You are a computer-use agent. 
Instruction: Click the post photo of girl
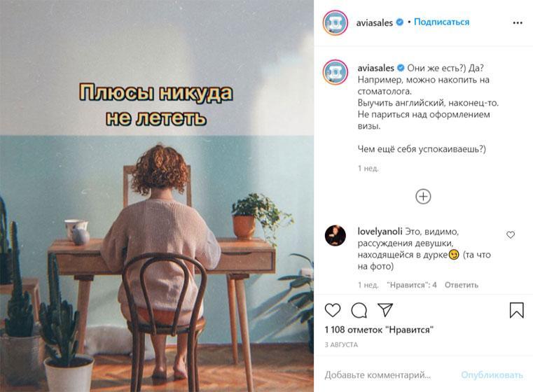[x=157, y=196]
